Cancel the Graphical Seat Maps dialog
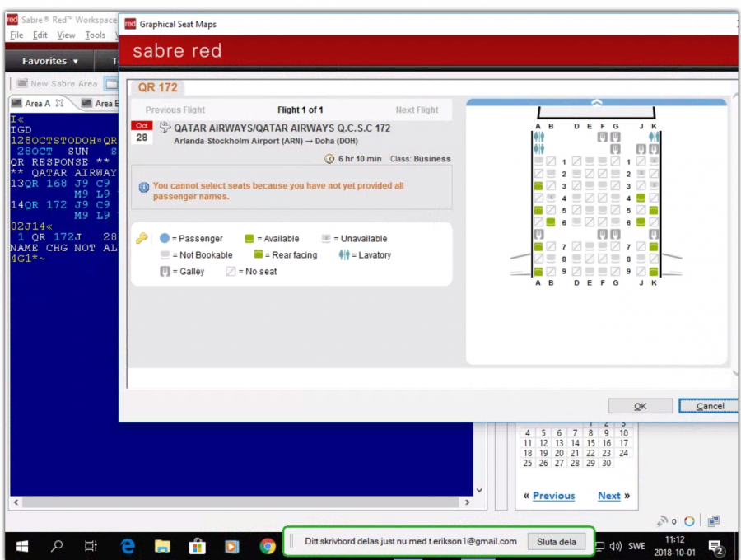 [x=709, y=406]
